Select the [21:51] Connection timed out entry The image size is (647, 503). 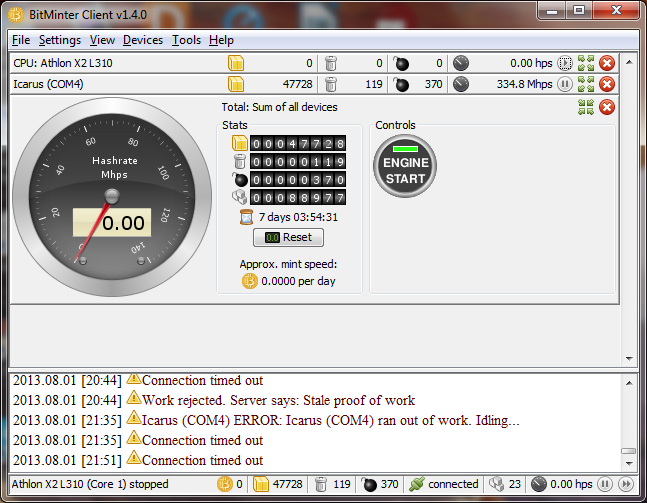(138, 460)
